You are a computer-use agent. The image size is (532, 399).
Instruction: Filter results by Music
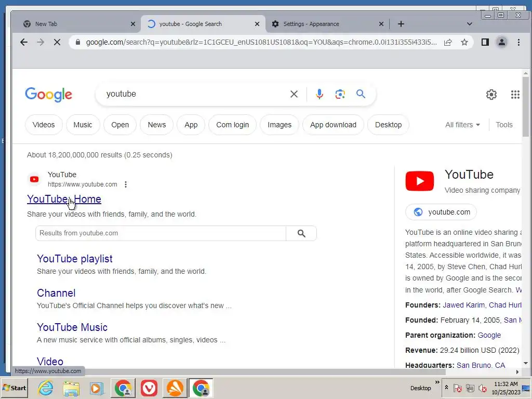83,125
